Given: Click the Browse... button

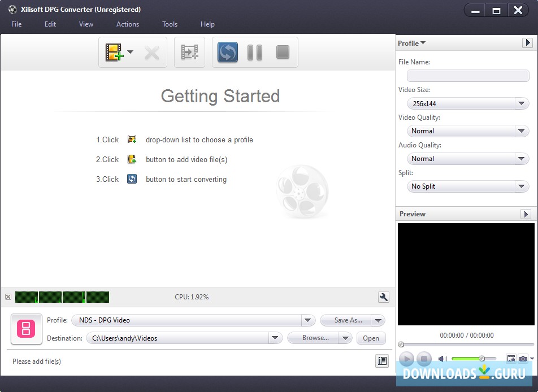Looking at the screenshot, I should (314, 338).
